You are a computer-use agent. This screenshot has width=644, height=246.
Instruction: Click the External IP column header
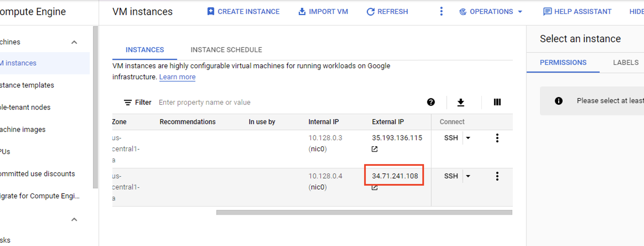(x=388, y=122)
